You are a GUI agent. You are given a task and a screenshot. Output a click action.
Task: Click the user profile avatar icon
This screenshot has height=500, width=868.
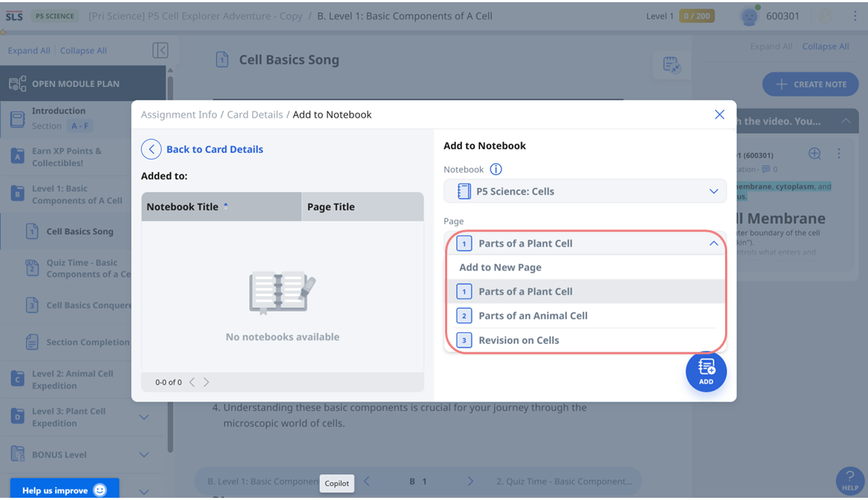749,16
